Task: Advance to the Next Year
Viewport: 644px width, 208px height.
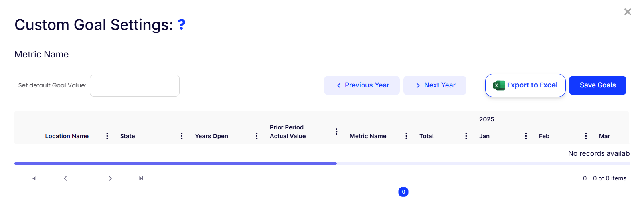Action: pos(435,85)
